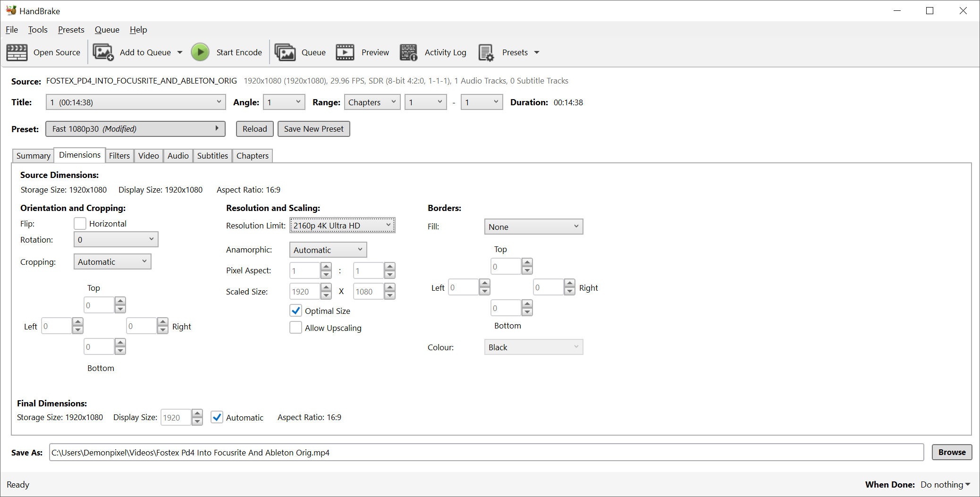980x497 pixels.
Task: Increase the Scaled Size width stepper
Action: click(x=326, y=287)
